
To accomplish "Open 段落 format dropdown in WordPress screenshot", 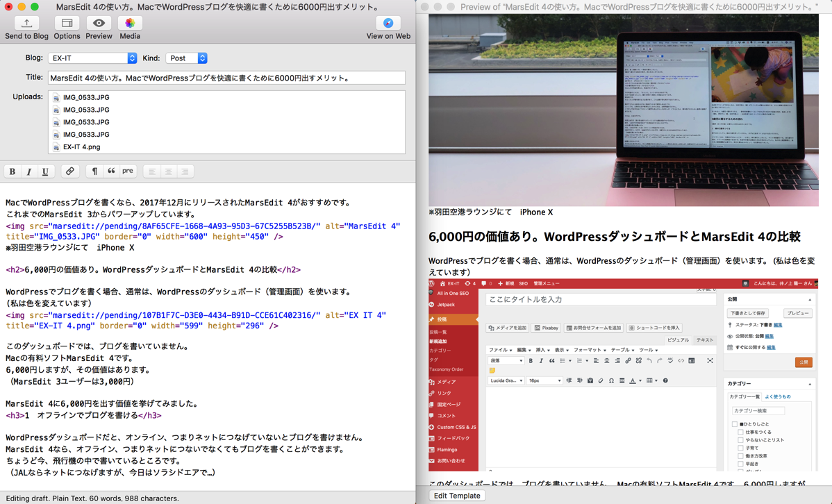I will (506, 361).
